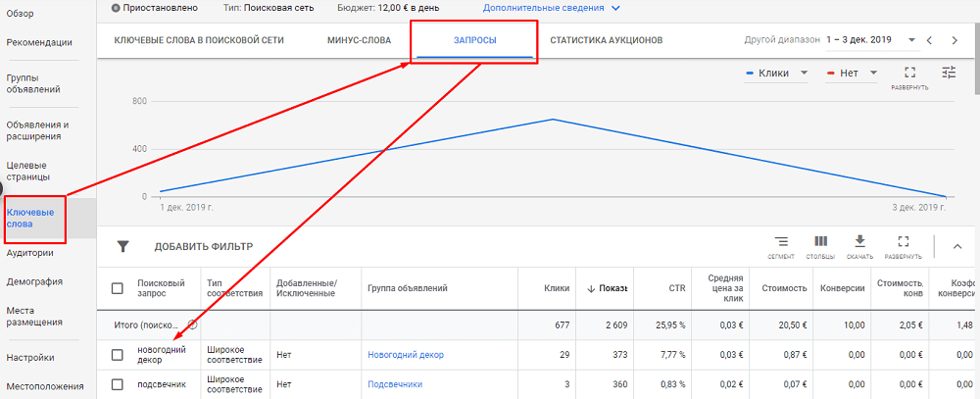Go to next date range arrow
Screen dimensions: 980x399
(955, 40)
